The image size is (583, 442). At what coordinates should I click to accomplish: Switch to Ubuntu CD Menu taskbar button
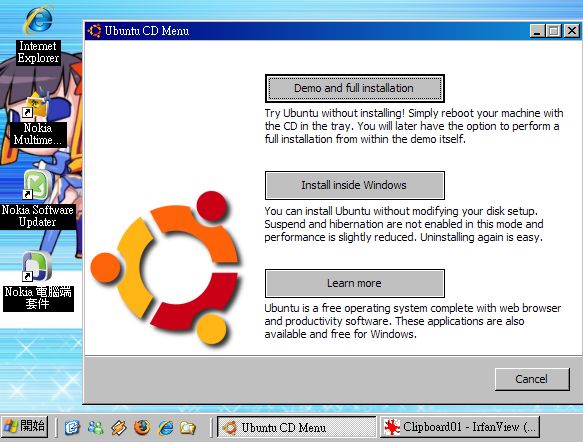point(297,427)
